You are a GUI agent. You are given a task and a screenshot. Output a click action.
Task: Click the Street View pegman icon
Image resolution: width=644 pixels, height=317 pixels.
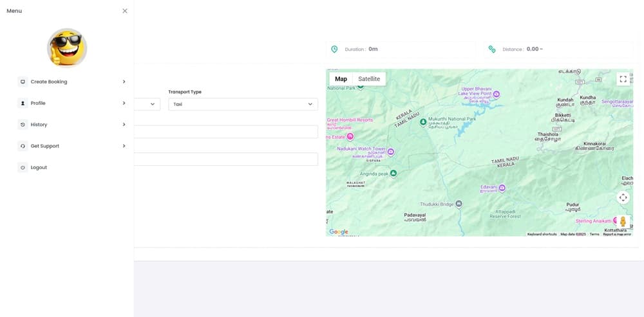[x=623, y=221]
